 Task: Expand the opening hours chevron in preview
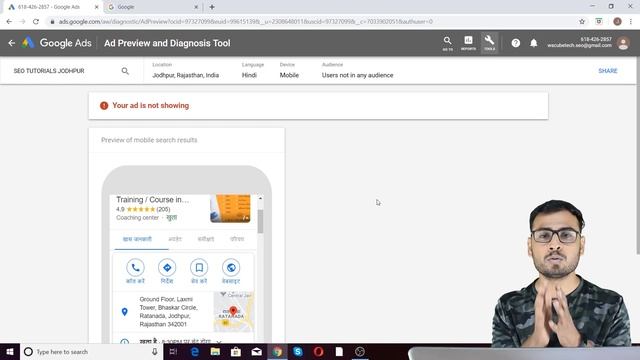pos(219,341)
